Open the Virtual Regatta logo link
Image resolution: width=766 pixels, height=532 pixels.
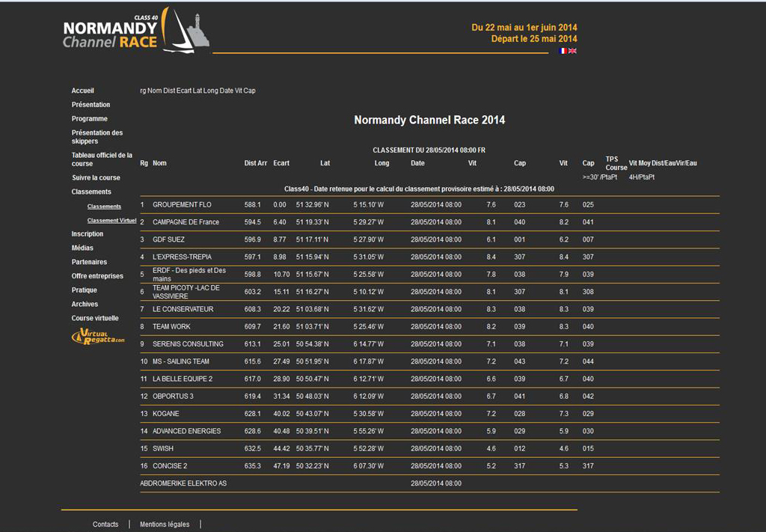click(x=98, y=337)
